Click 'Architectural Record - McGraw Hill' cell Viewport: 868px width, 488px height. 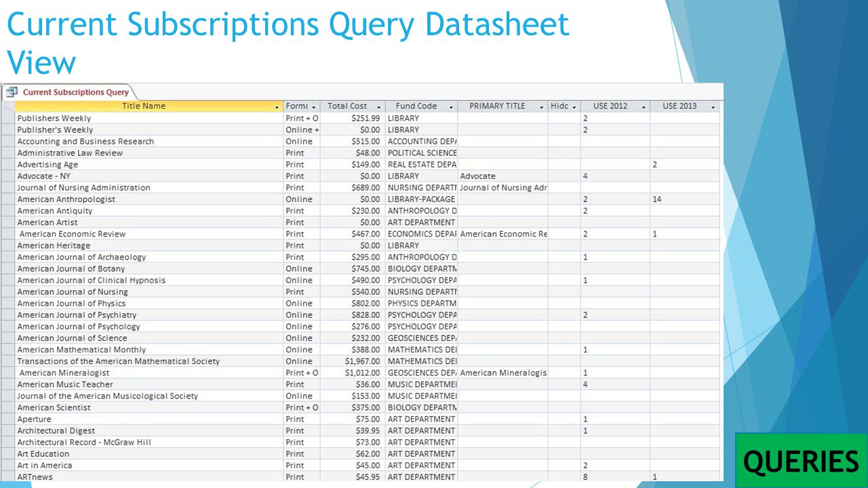coord(149,442)
